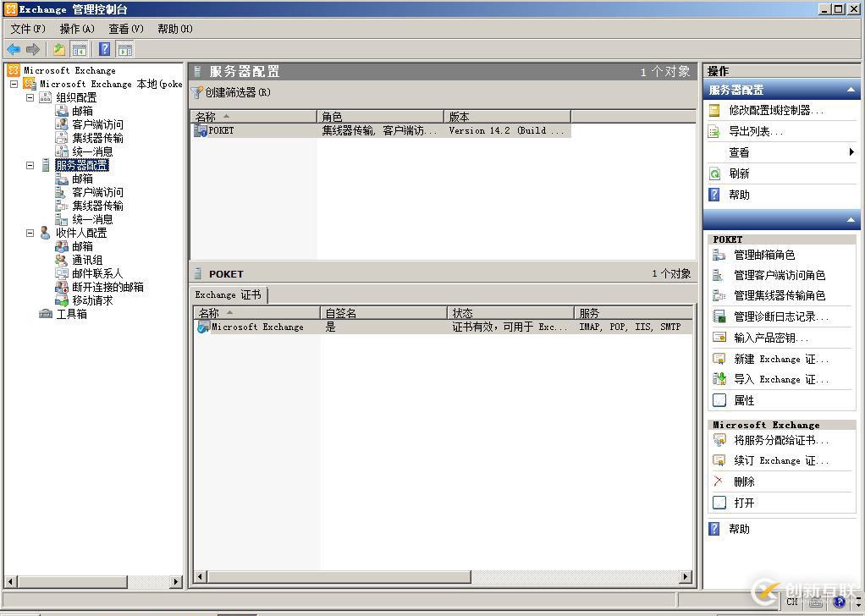
Task: Click 续订 Exchange 证书 action
Action: tap(780, 460)
